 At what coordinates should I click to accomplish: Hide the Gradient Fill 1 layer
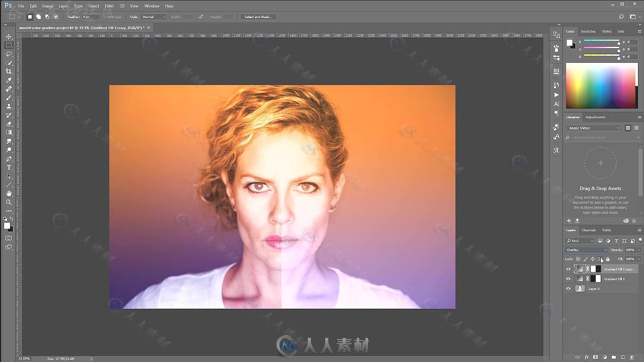click(569, 279)
